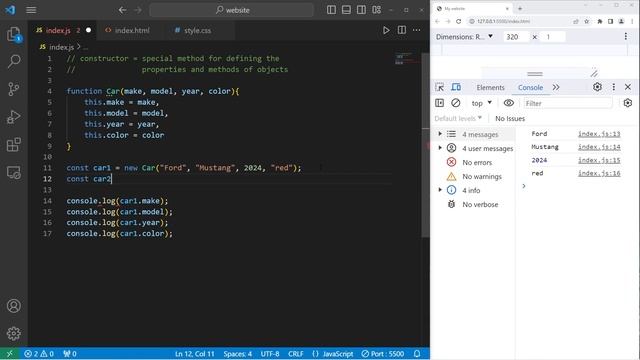Open the Dimensions dropdown in device toolbar
640x360 pixels.
point(464,37)
